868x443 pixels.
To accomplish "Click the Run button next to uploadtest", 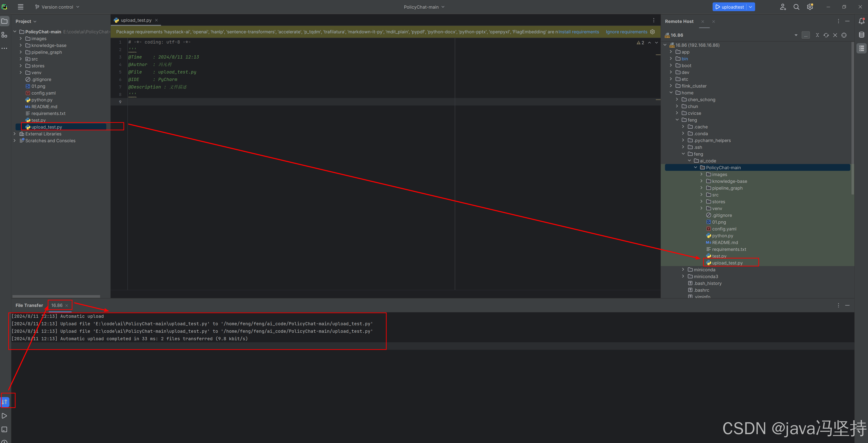I will [718, 7].
